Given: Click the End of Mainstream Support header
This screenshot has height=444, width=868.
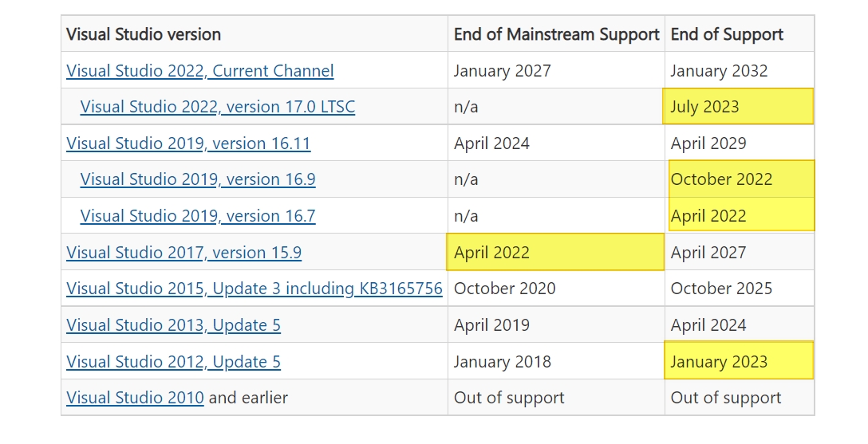Looking at the screenshot, I should point(556,34).
